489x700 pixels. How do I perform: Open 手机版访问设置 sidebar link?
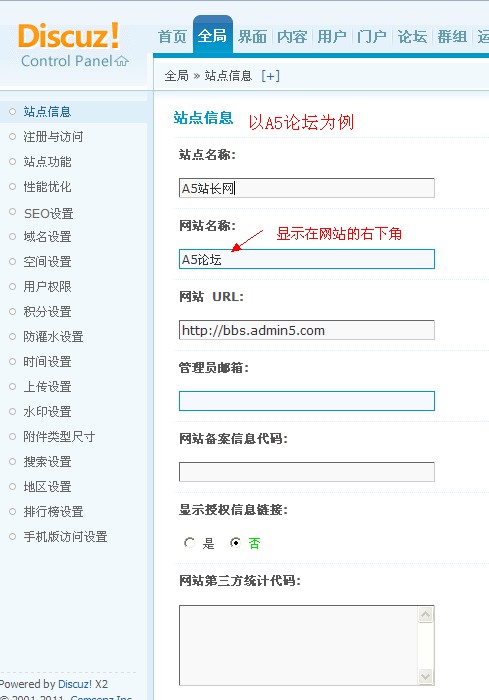tap(65, 537)
